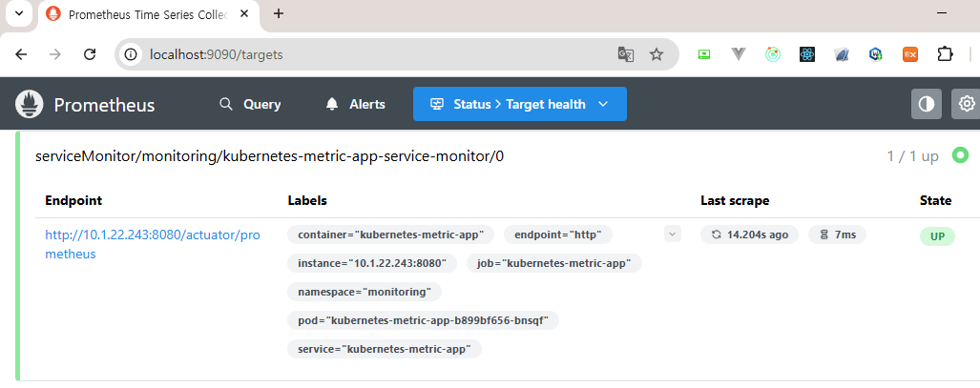Open the settings gear in Prometheus header
980x388 pixels.
click(966, 104)
